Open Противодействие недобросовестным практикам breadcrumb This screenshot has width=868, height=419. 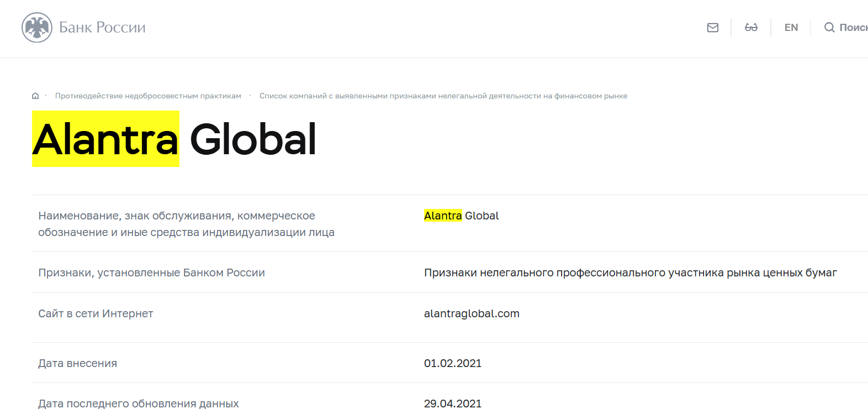click(x=148, y=96)
